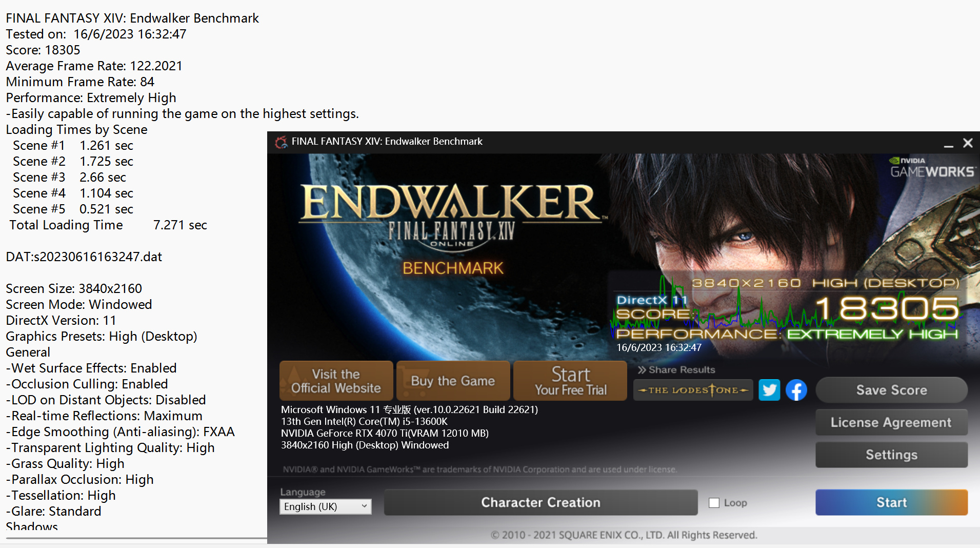Click the 'Score: 18305' line in results text
The image size is (980, 548).
pos(43,50)
